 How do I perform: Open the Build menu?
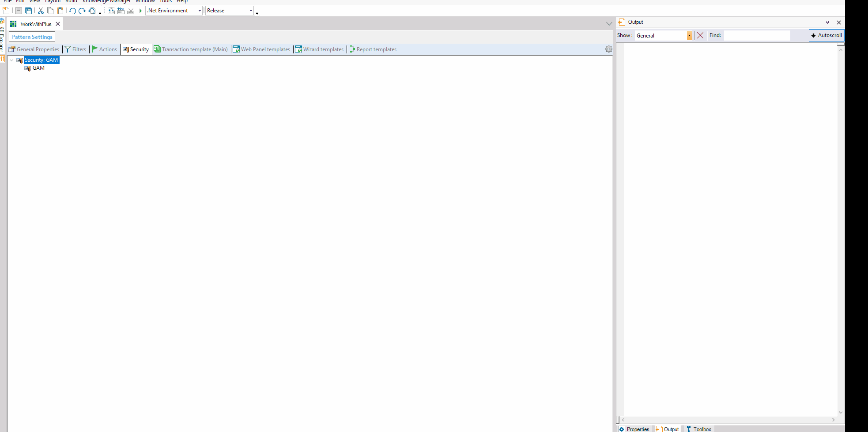click(71, 1)
